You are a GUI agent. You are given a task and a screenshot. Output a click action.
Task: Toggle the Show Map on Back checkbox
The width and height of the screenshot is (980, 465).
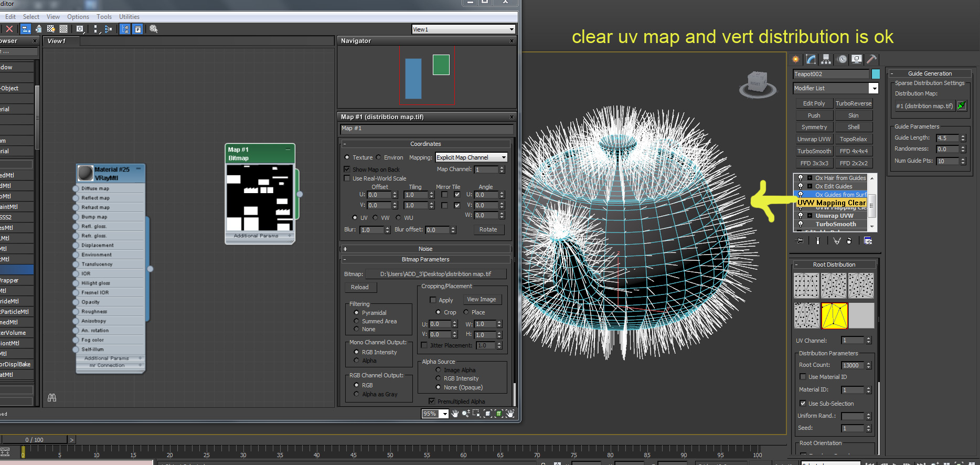(347, 170)
